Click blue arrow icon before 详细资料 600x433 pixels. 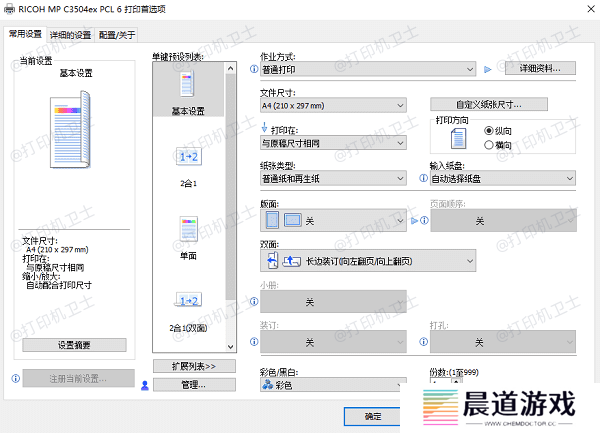pos(488,70)
